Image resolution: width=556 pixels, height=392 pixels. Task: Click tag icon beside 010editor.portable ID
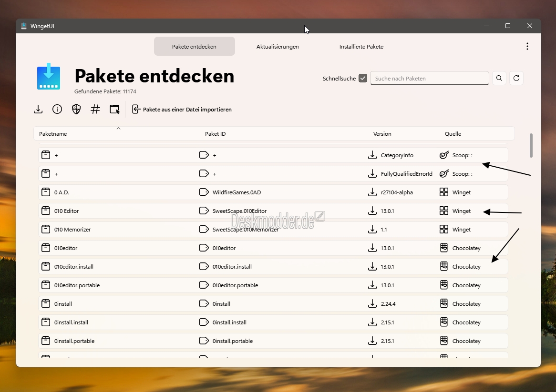point(204,285)
